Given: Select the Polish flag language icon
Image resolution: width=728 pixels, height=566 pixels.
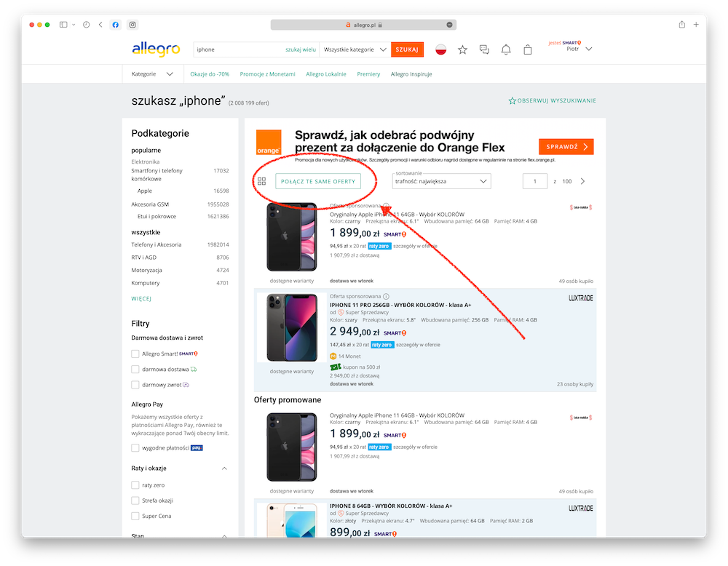Looking at the screenshot, I should pyautogui.click(x=440, y=49).
